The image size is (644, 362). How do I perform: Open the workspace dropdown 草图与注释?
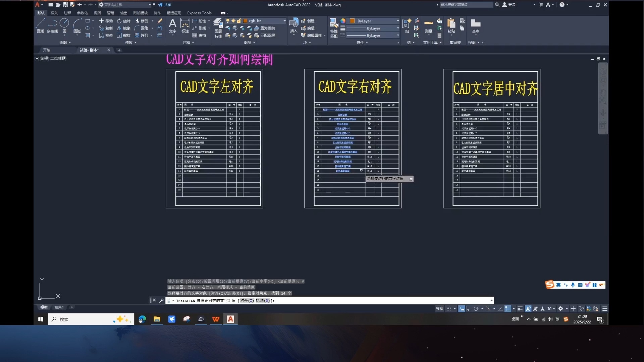click(125, 5)
